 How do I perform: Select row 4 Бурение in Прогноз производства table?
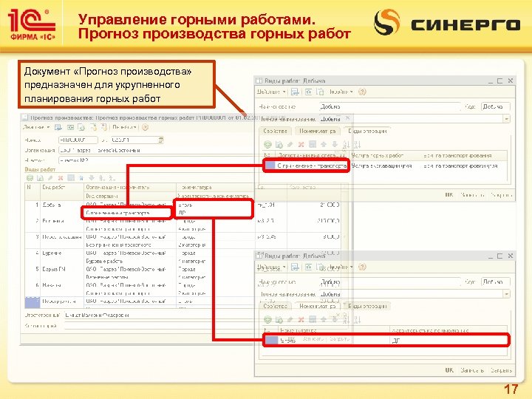click(183, 257)
